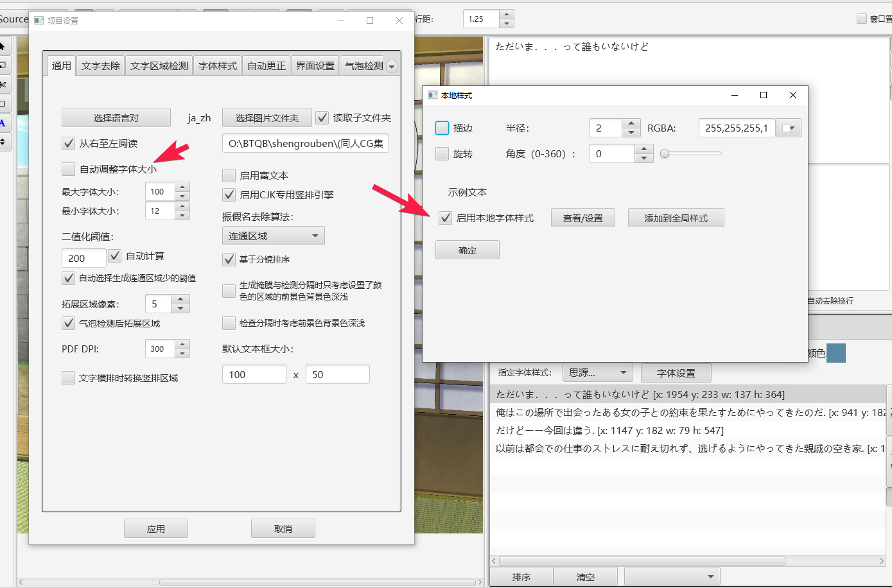
Task: Increase 行距 line spacing with up arrow
Action: [507, 14]
